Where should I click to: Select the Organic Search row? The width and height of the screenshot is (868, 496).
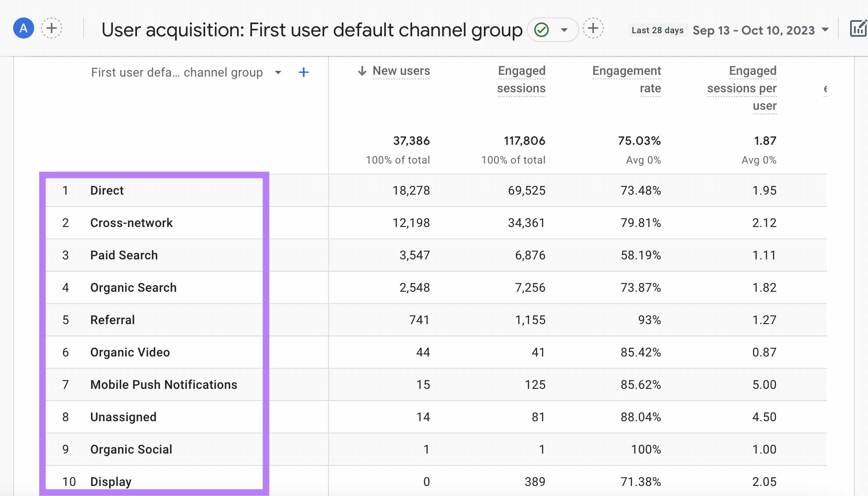pyautogui.click(x=133, y=288)
